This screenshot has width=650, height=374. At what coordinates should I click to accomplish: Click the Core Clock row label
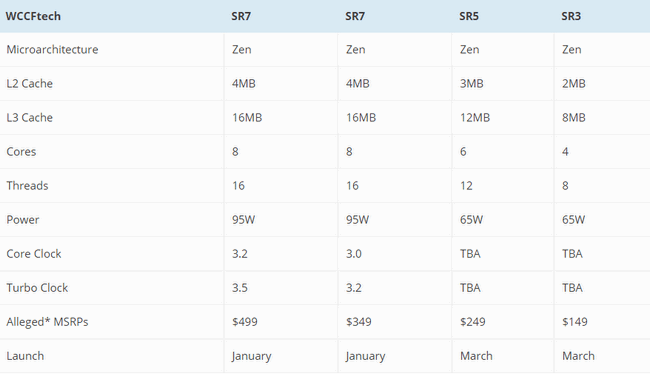34,253
